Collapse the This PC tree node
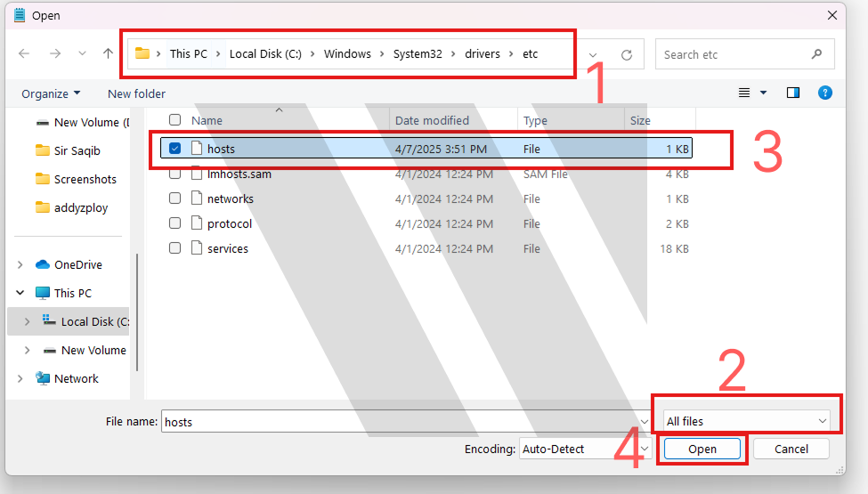868x494 pixels. click(20, 293)
